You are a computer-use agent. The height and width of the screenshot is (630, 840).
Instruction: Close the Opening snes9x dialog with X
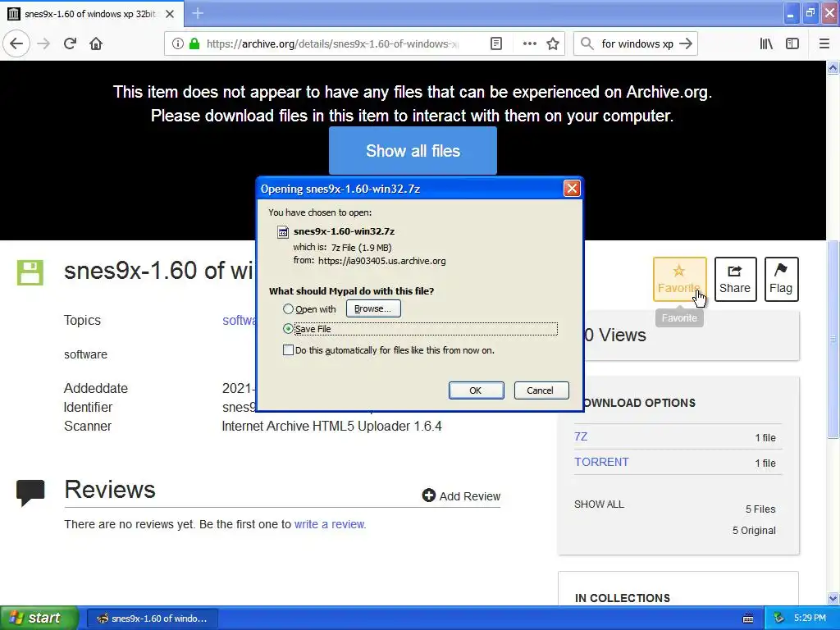pyautogui.click(x=572, y=188)
